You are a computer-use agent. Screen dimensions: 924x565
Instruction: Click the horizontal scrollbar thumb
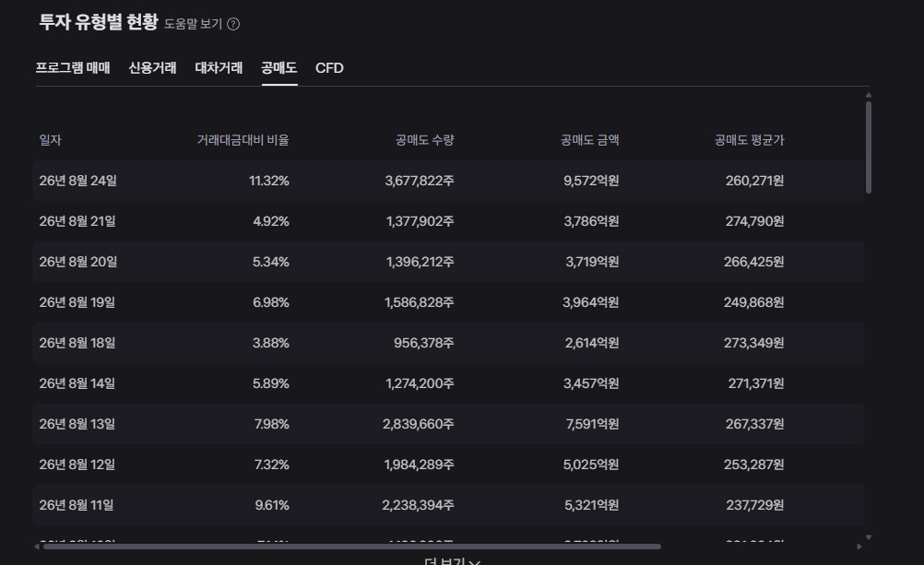point(352,547)
